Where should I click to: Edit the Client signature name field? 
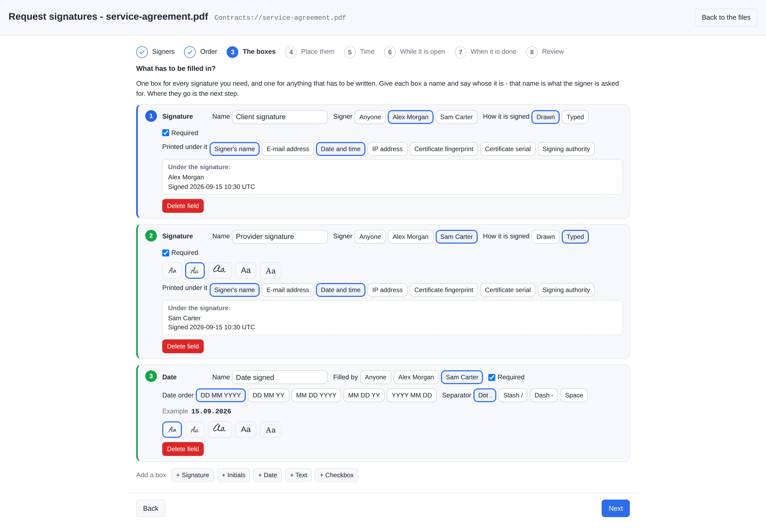pos(280,117)
